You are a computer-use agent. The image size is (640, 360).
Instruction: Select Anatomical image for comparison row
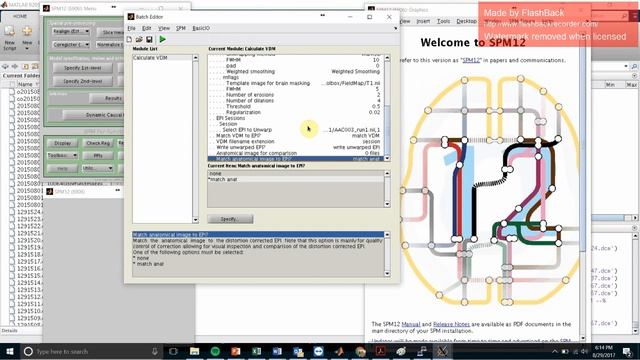point(295,153)
